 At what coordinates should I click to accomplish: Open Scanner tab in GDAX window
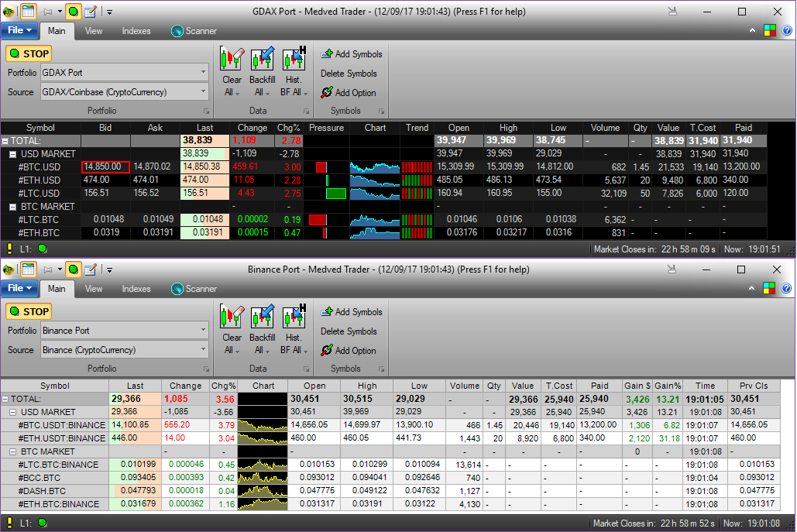pyautogui.click(x=194, y=31)
